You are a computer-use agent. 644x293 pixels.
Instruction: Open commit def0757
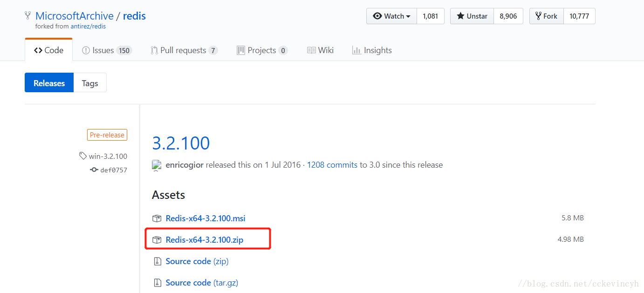tap(114, 170)
